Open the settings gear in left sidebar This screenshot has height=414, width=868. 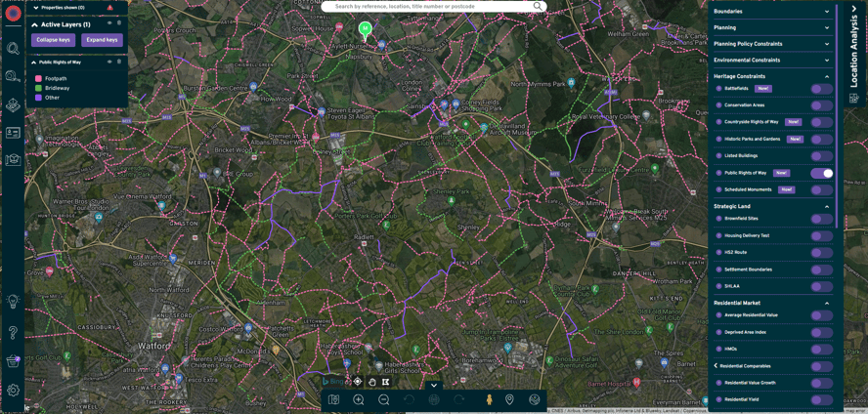coord(13,390)
